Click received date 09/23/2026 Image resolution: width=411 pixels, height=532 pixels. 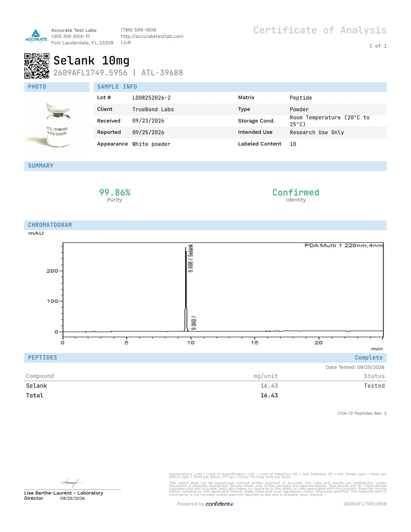click(148, 121)
